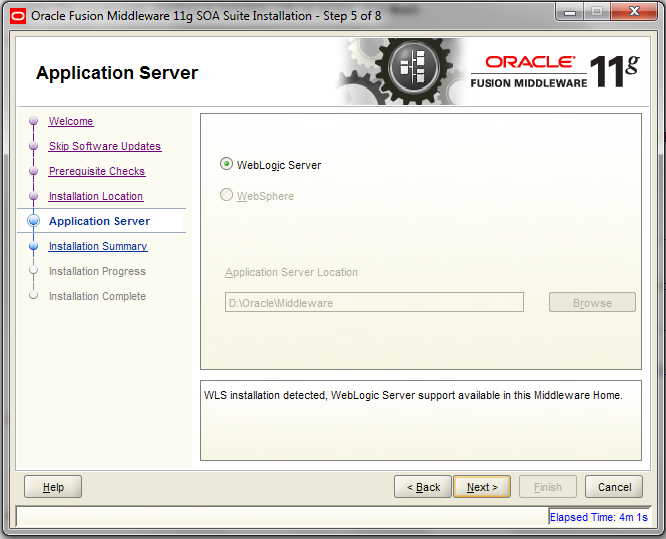Click the Installation Location bullet icon

click(x=34, y=196)
